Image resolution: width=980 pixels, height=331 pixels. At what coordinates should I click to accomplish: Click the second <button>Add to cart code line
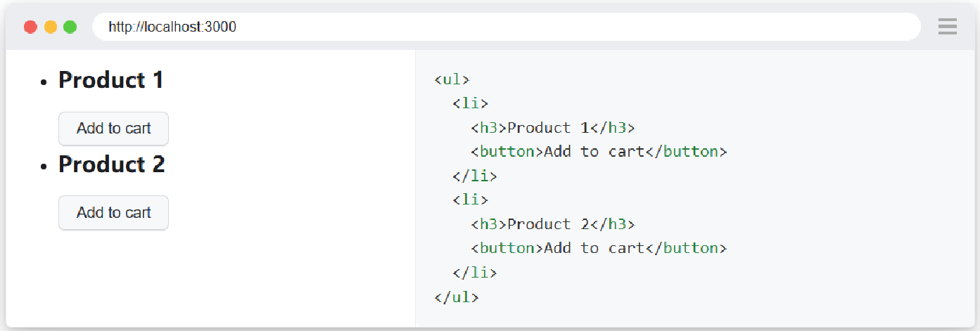click(599, 248)
